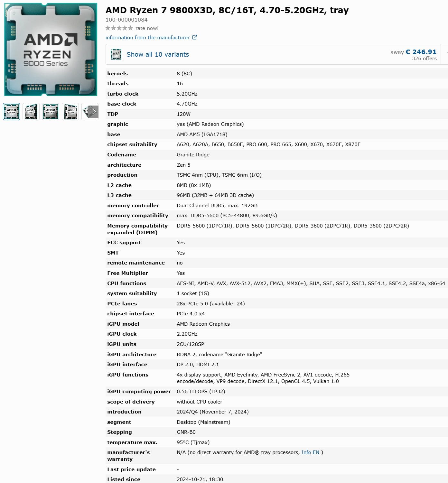Select the fourth angled CPU thumbnail
The image size is (448, 483).
pyautogui.click(x=70, y=111)
